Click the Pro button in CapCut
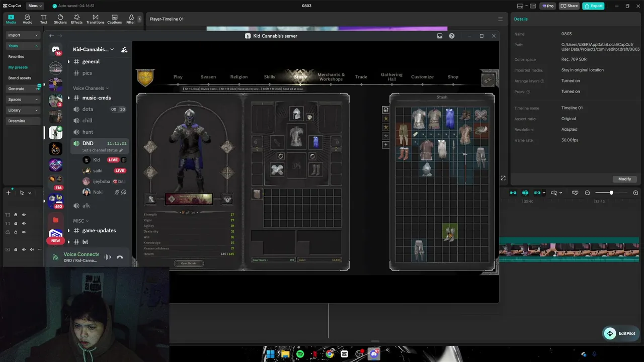This screenshot has width=644, height=362. click(547, 6)
